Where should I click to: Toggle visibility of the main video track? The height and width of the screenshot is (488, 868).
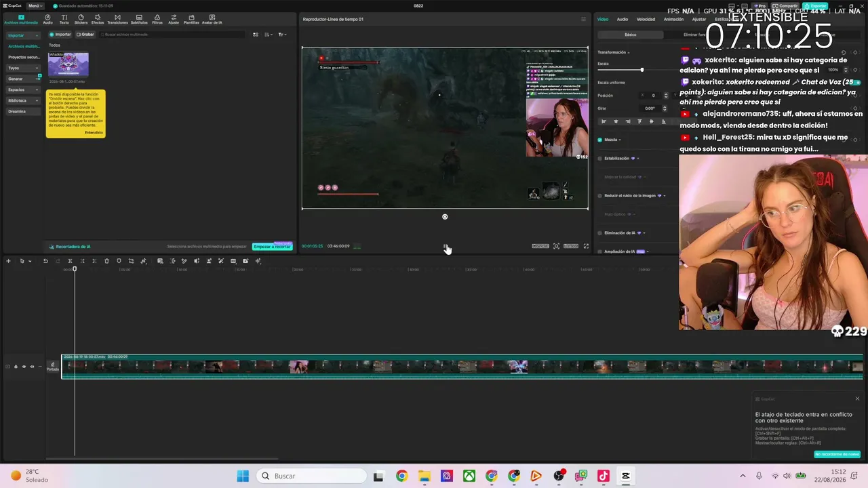[24, 367]
